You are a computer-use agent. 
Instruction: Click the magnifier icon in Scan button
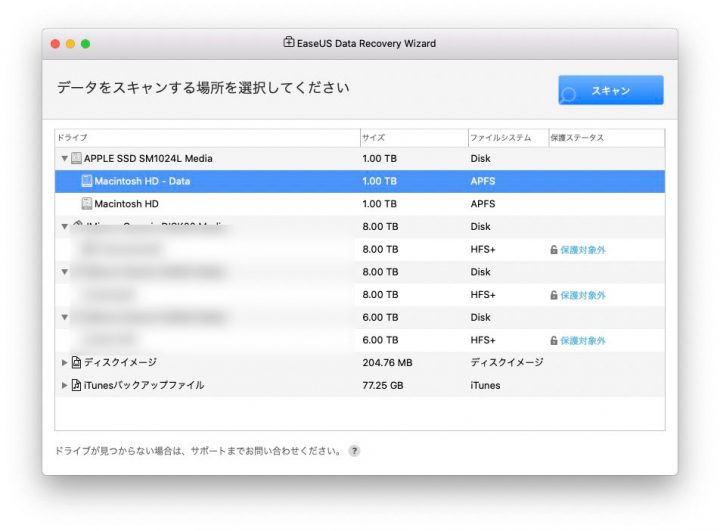coord(568,95)
